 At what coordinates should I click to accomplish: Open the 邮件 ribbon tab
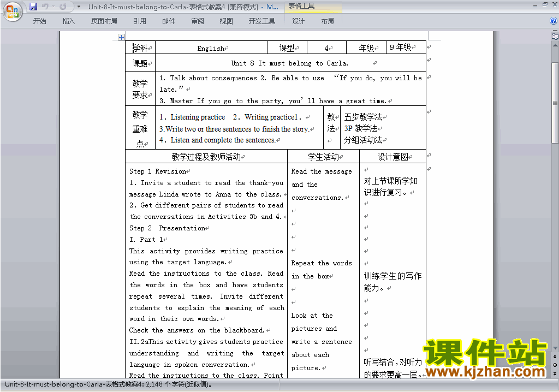click(x=169, y=21)
